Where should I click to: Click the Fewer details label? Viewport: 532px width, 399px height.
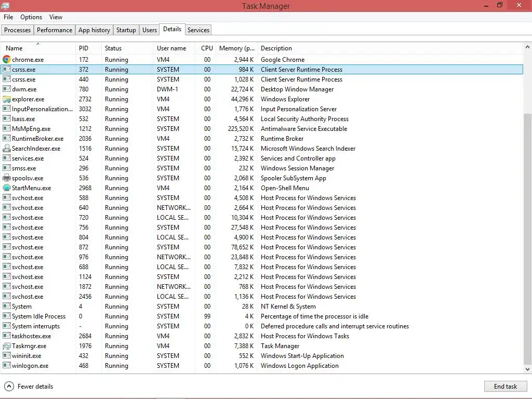click(x=35, y=386)
